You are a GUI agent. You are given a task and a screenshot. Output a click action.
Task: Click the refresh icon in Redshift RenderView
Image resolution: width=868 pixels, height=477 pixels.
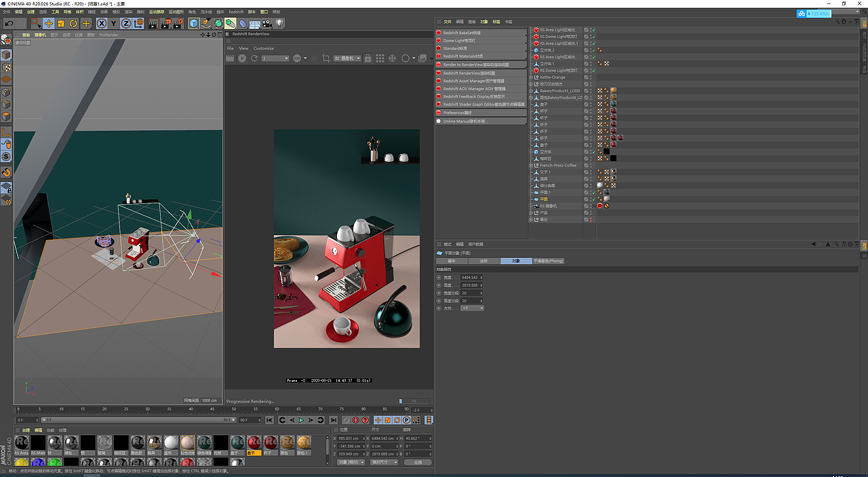click(254, 58)
